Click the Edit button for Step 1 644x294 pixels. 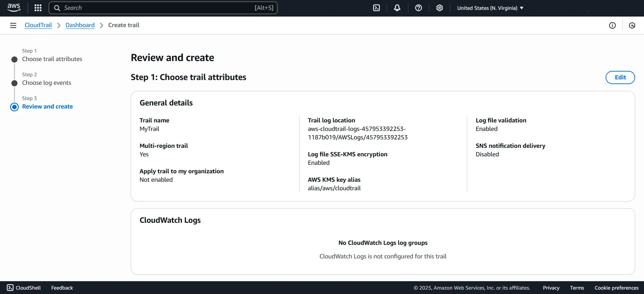[x=620, y=77]
